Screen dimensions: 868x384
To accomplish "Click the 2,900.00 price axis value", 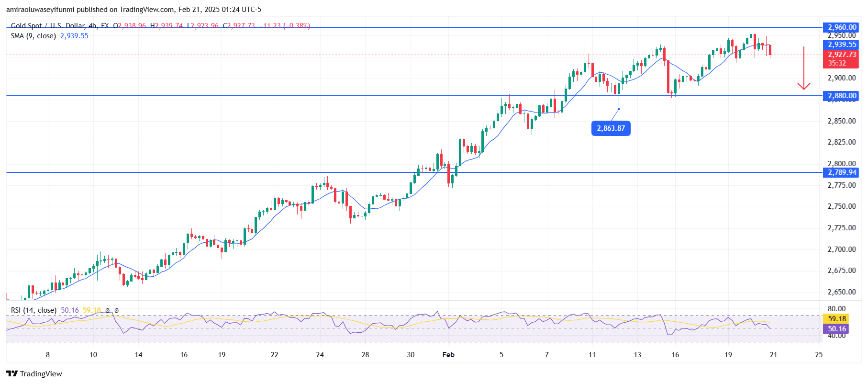I will coord(842,78).
